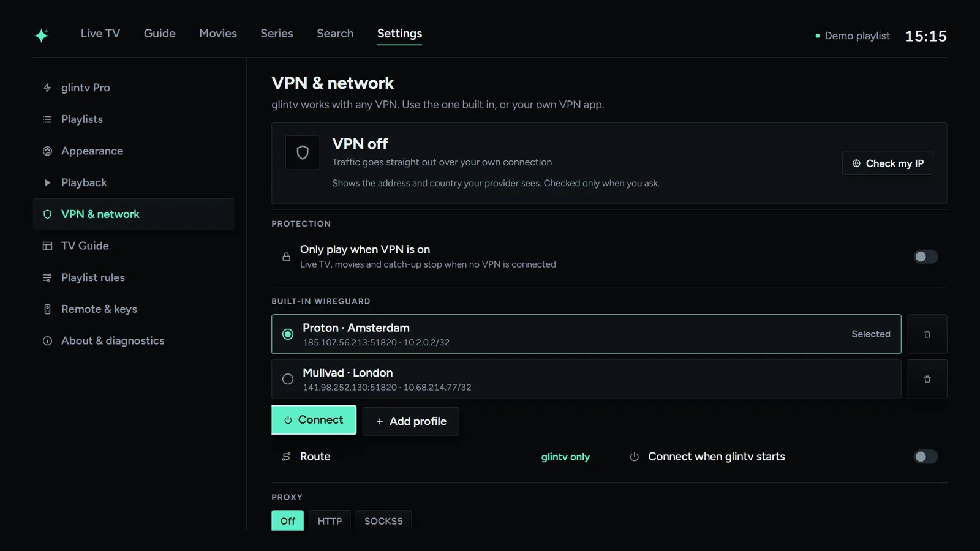Screen dimensions: 980x551
Task: Click the 185.107.56.213:51820 address text
Action: tap(350, 343)
